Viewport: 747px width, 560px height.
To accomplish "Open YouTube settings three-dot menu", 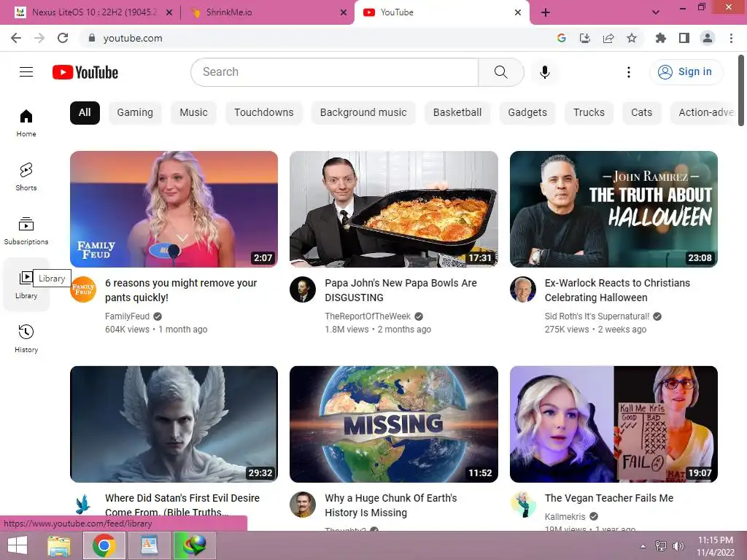I will 628,72.
